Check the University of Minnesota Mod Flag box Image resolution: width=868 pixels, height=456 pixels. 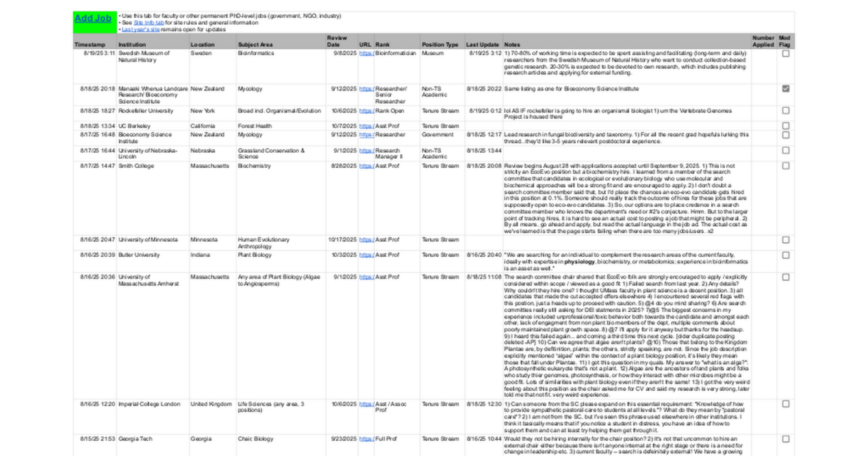[x=786, y=240]
